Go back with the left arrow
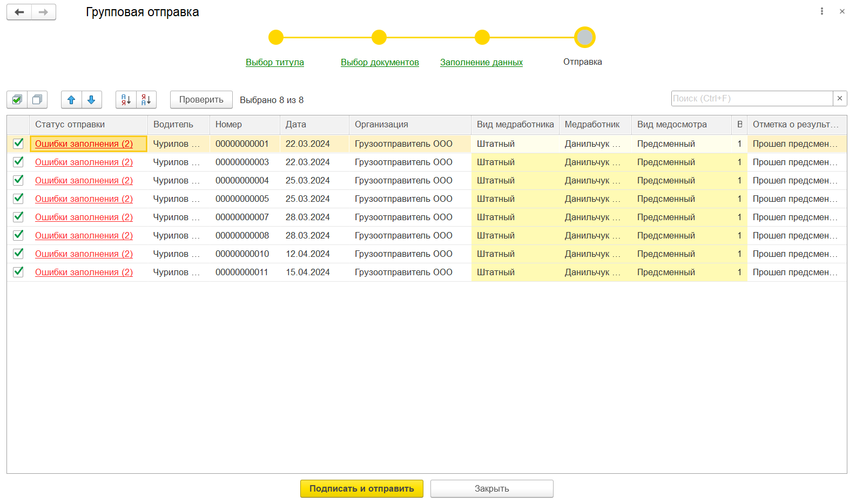 19,12
